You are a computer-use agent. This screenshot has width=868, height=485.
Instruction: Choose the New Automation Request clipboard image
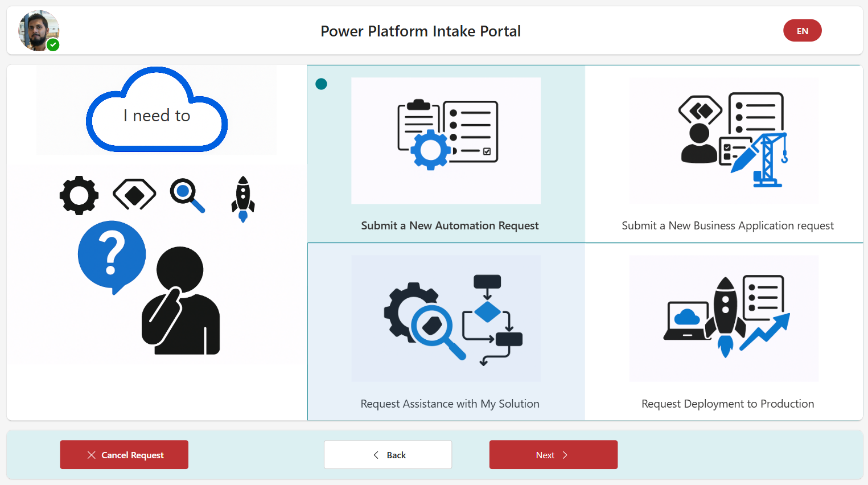tap(446, 141)
